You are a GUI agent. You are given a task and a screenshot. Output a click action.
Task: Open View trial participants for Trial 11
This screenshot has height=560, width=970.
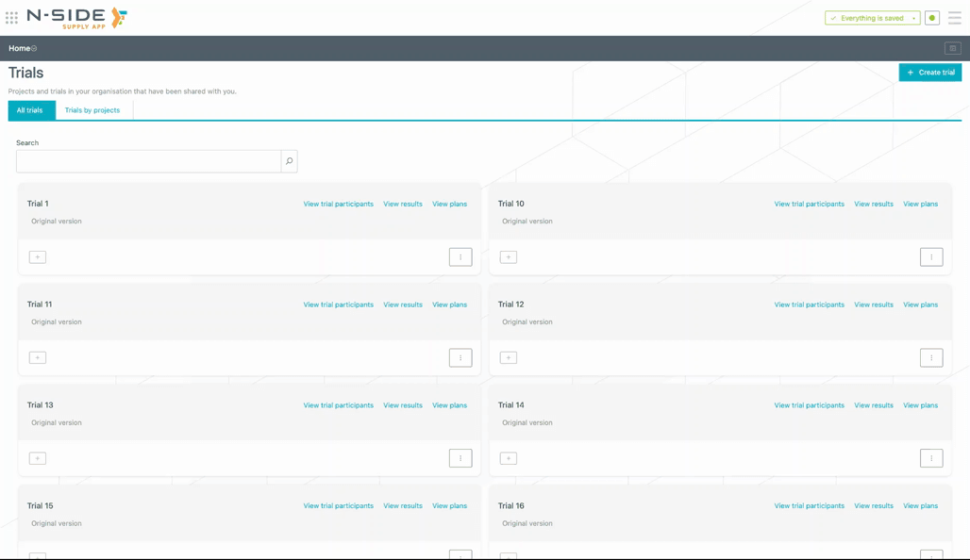point(338,305)
